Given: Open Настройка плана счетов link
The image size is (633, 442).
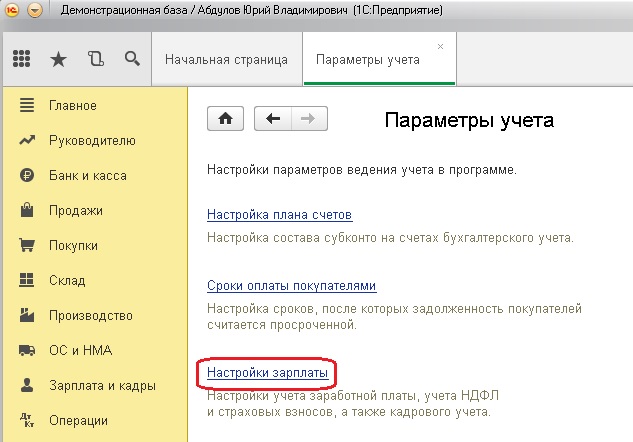Looking at the screenshot, I should click(x=279, y=215).
